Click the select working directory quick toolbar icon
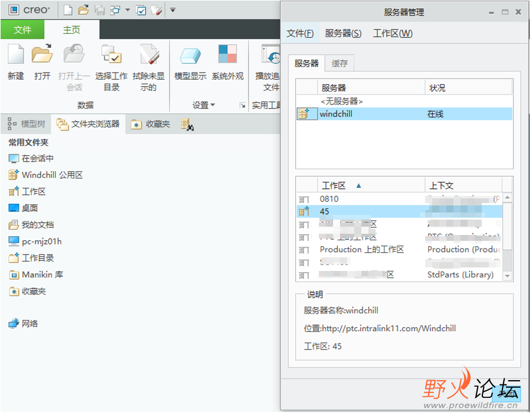This screenshot has height=415, width=532. tap(141, 10)
